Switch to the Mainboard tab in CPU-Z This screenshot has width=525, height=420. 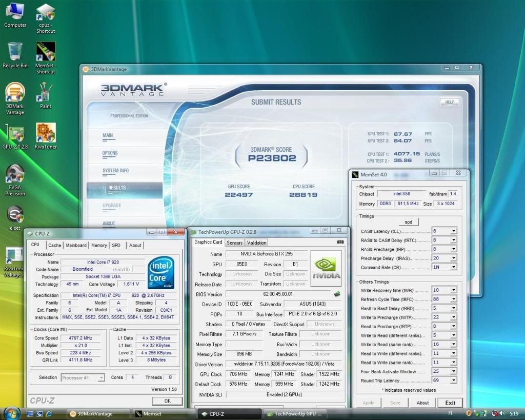[x=76, y=245]
